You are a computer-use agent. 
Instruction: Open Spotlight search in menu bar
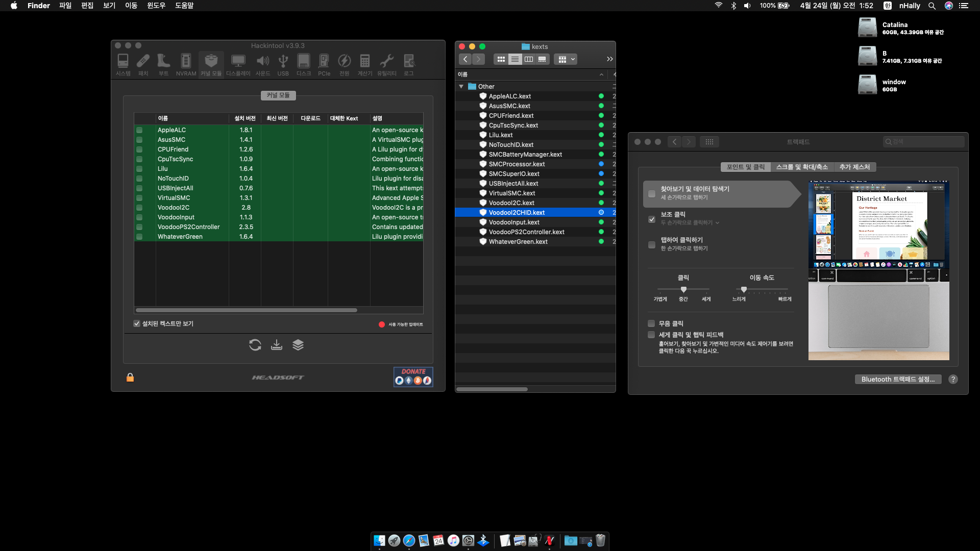pyautogui.click(x=932, y=6)
